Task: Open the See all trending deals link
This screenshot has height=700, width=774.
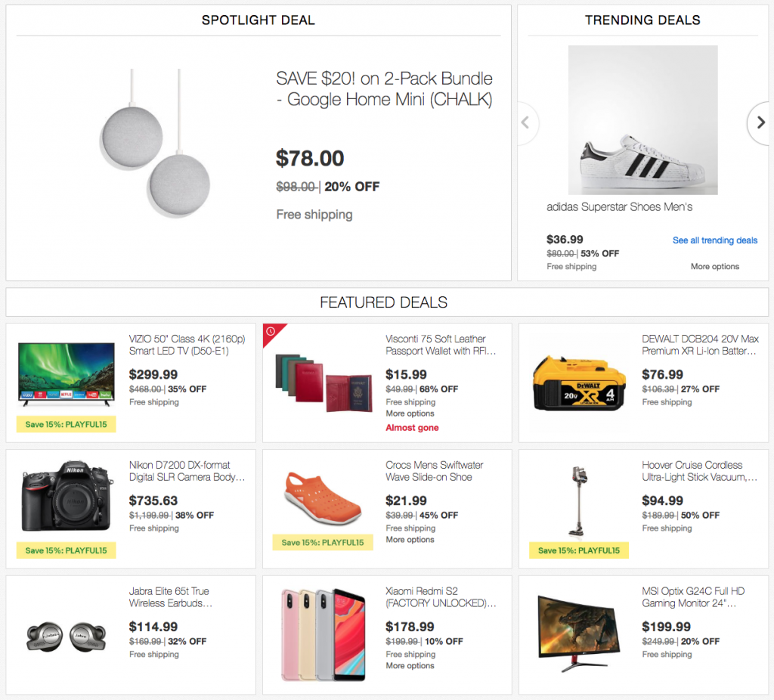Action: (x=714, y=240)
